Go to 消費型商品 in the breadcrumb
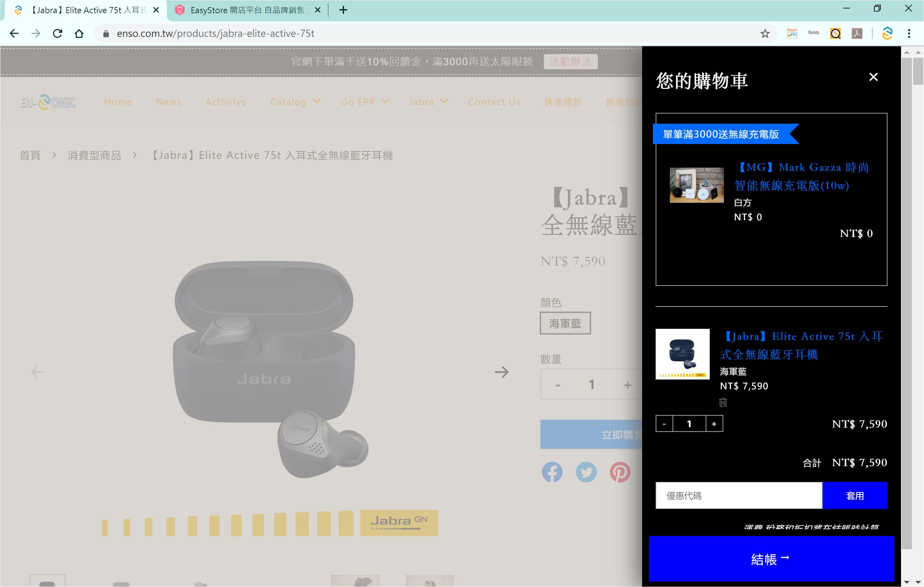 pyautogui.click(x=94, y=155)
